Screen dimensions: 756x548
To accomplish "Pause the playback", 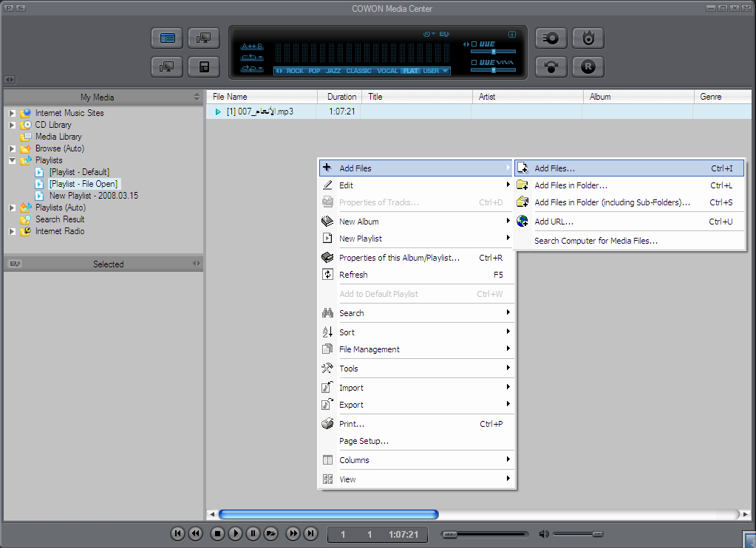I will pos(253,533).
